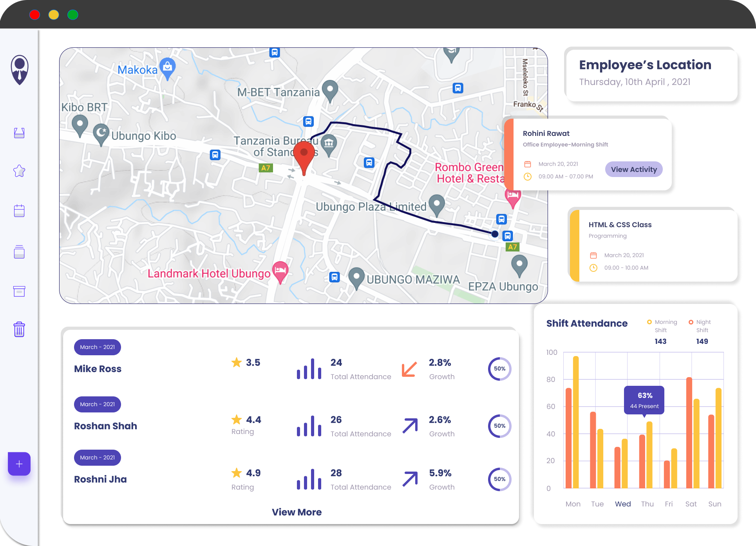This screenshot has height=546, width=756.
Task: Click Roshni Jha's 4.9 star rating
Action: 246,473
